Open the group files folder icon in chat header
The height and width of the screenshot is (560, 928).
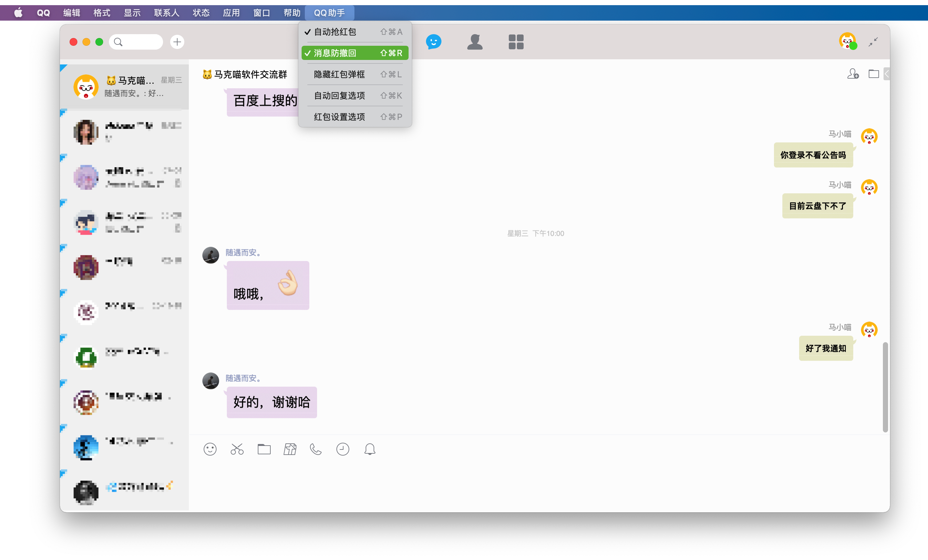point(874,73)
